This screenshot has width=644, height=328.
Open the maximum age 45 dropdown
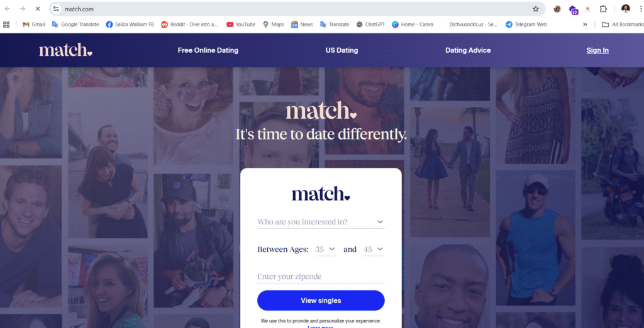(374, 249)
